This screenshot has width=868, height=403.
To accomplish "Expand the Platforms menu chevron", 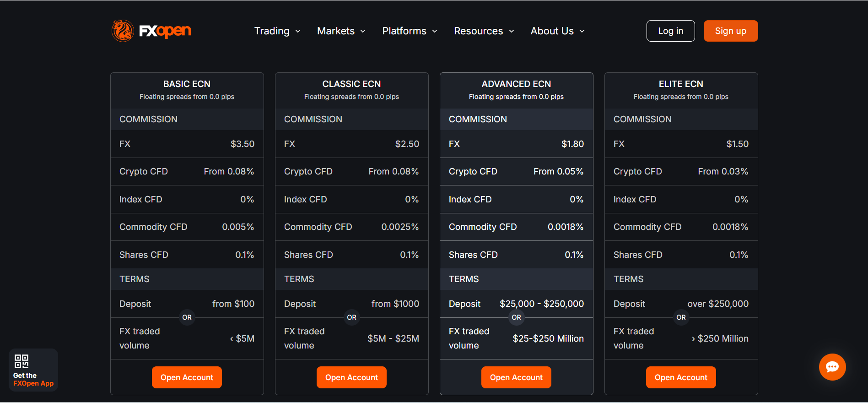I will click(435, 31).
